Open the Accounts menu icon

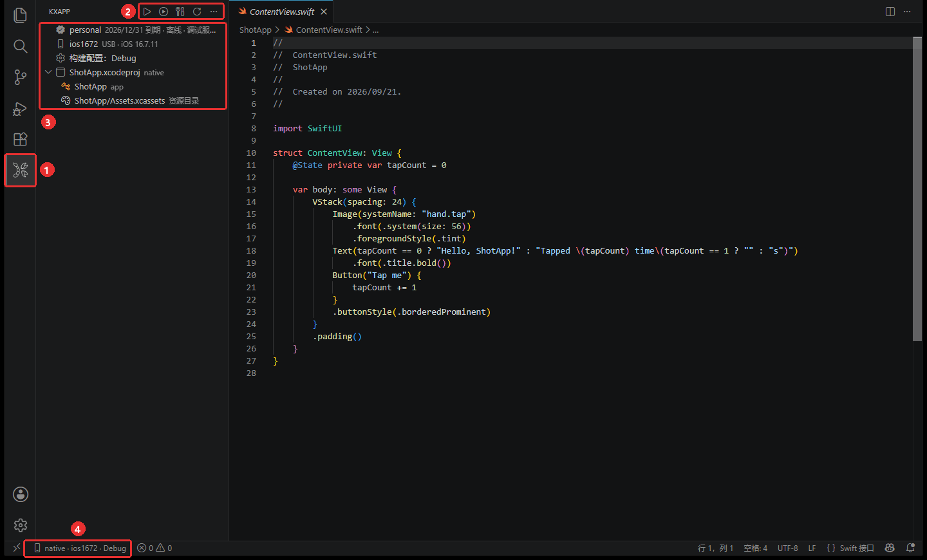[21, 494]
